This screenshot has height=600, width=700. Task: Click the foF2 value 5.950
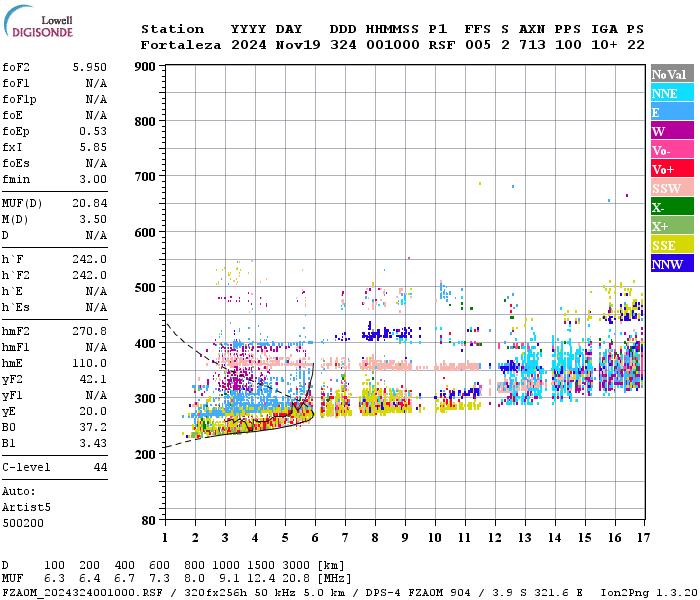pos(90,67)
